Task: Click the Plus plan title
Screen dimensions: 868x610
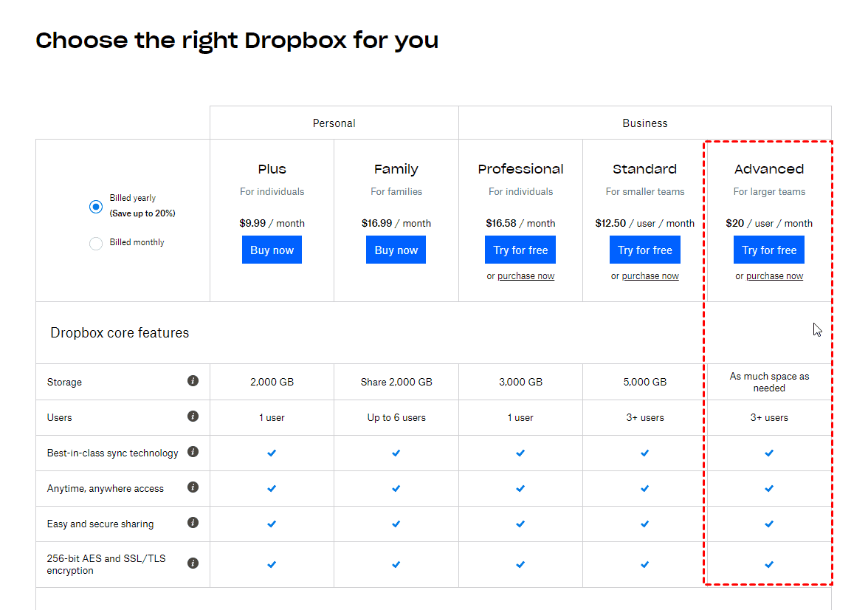Action: (272, 169)
